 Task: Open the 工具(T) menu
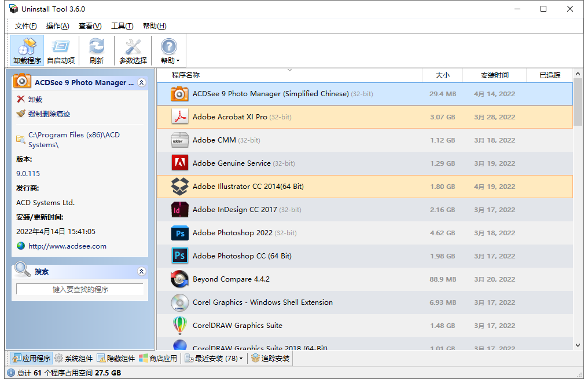[x=122, y=26]
